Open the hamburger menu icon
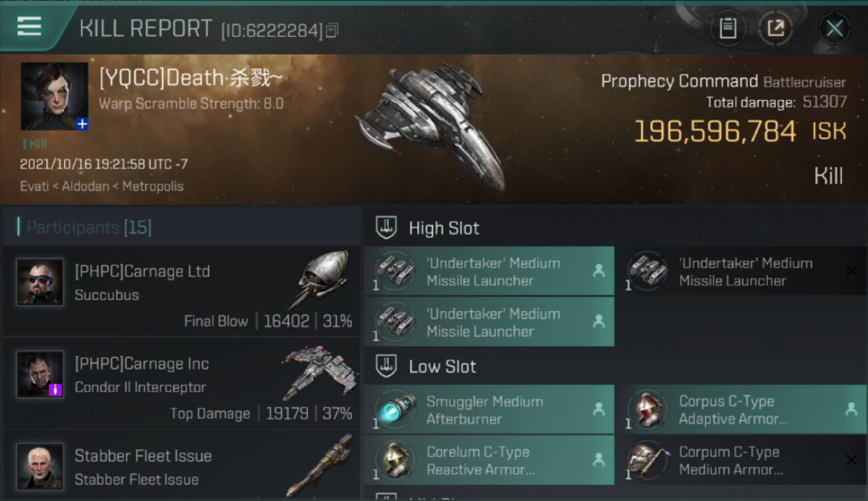Viewport: 868px width, 501px height. (x=29, y=27)
